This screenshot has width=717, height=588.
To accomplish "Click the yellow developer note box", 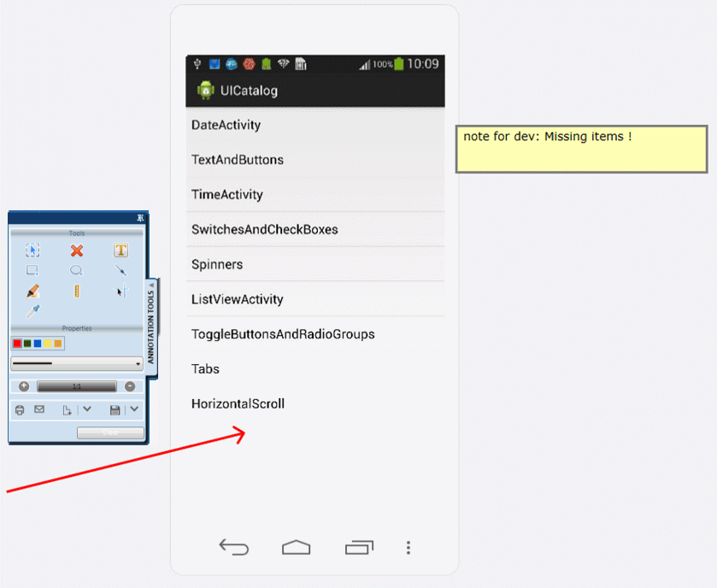I will [x=581, y=150].
